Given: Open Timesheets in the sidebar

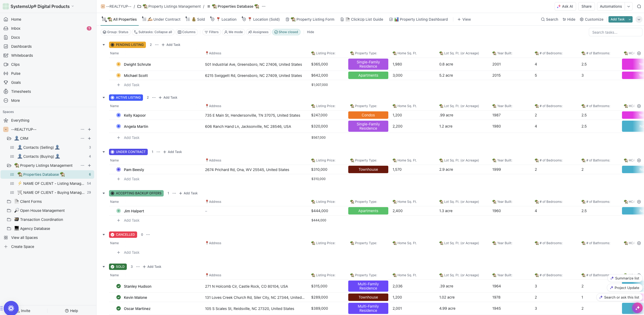Looking at the screenshot, I should (x=21, y=91).
